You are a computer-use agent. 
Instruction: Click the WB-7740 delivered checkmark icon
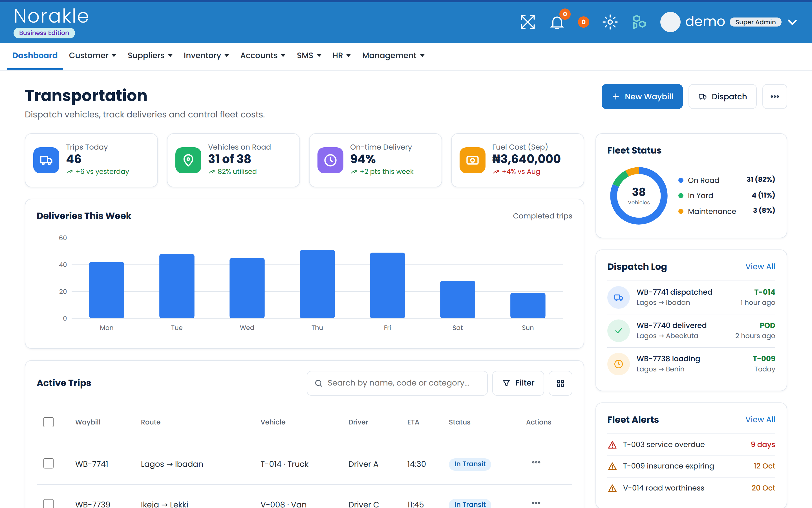click(618, 330)
